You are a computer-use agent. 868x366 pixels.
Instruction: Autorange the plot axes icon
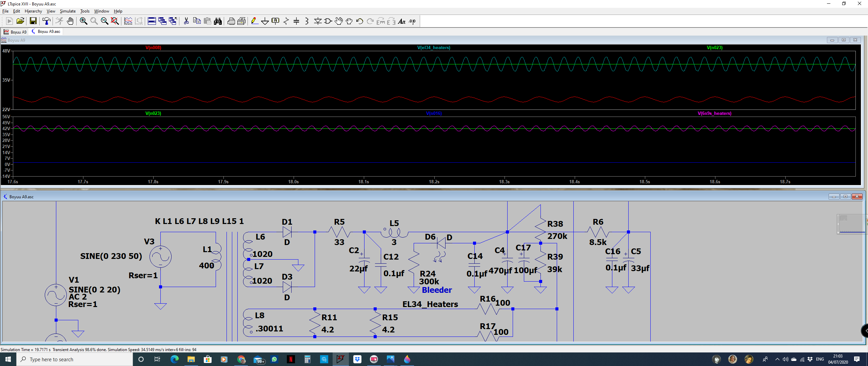point(128,21)
